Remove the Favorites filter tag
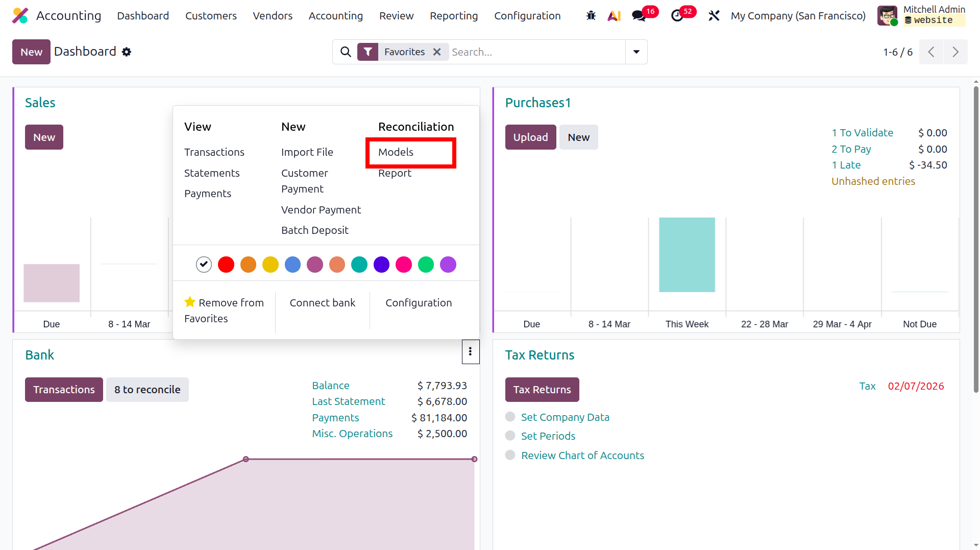Screen dimensions: 980x550 (437, 52)
